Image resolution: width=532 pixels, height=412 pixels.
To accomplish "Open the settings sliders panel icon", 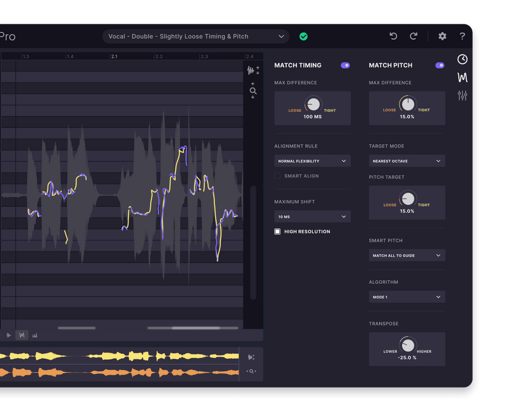I will 463,95.
